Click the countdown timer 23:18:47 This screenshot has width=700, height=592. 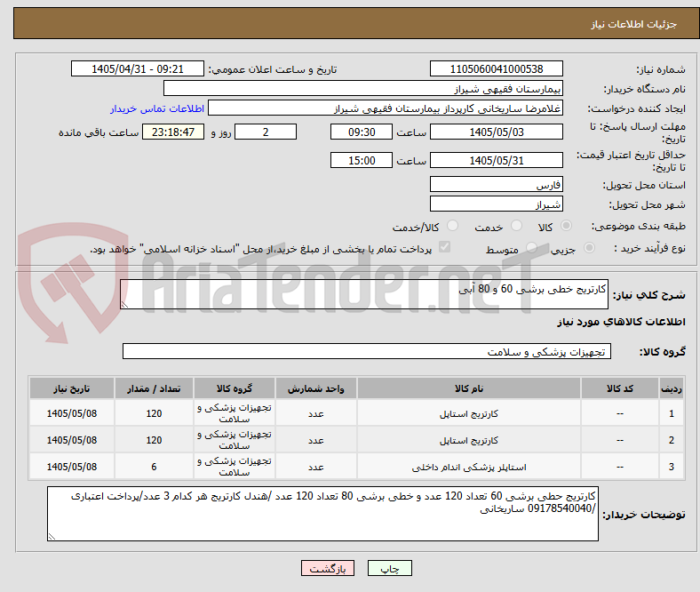pos(173,132)
